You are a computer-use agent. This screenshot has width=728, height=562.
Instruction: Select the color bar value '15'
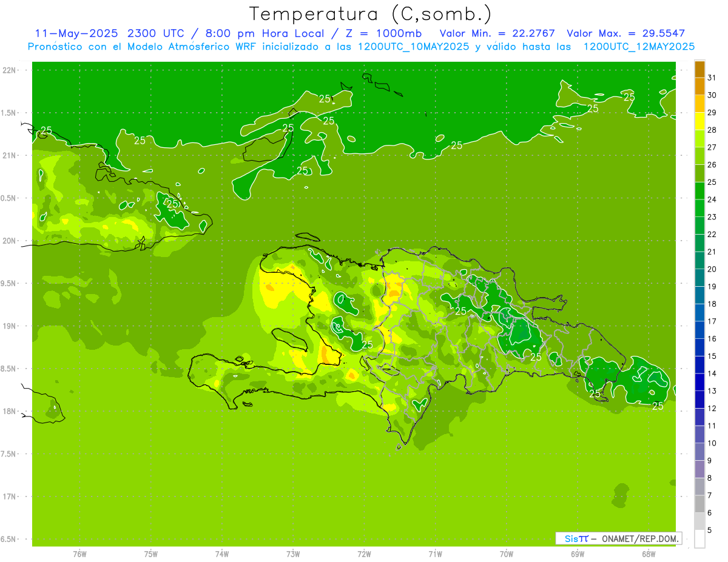[712, 356]
